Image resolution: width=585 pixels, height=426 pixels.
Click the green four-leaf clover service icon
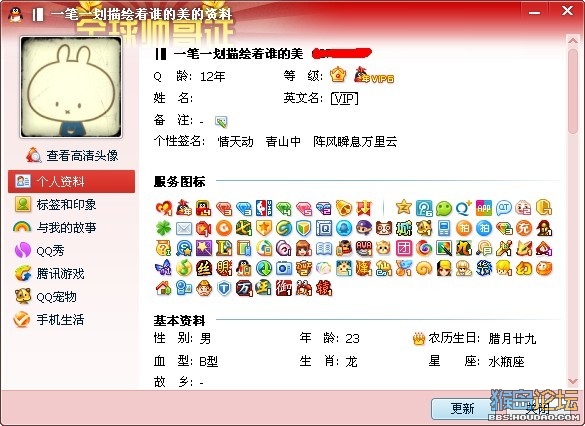pos(163,228)
